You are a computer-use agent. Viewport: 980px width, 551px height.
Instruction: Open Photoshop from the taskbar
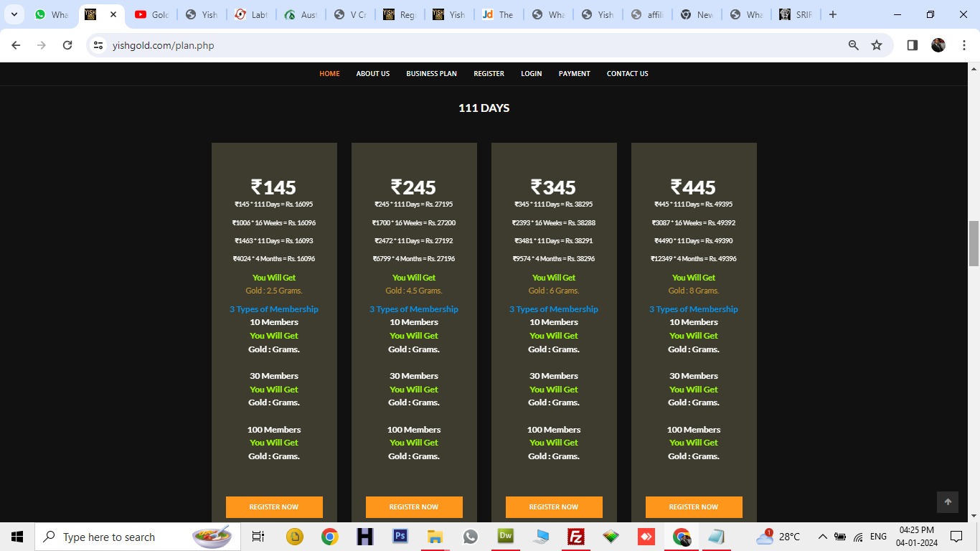400,537
